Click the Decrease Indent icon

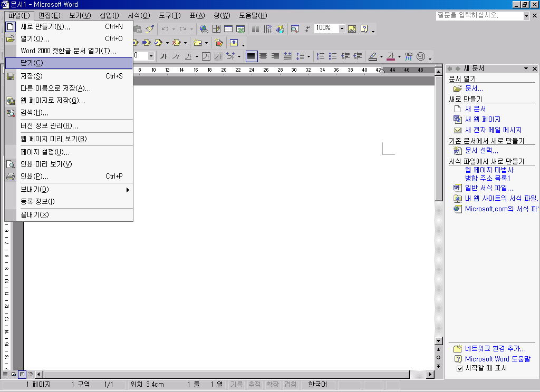click(345, 56)
